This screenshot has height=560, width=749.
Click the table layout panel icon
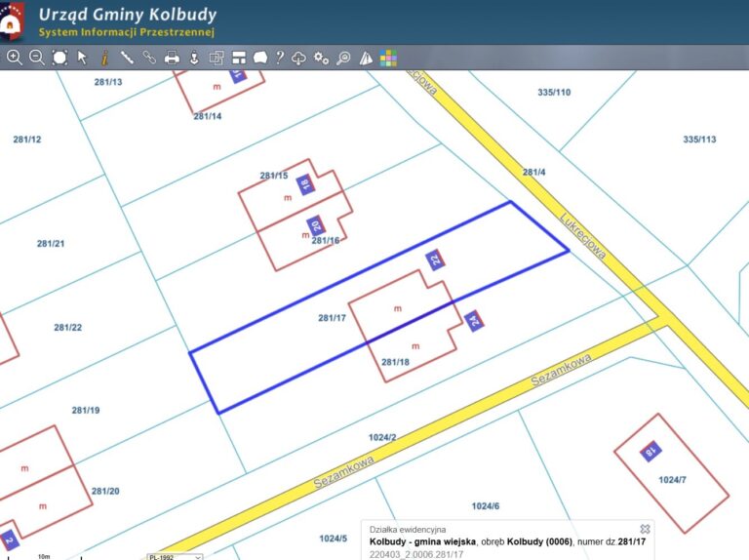point(239,58)
